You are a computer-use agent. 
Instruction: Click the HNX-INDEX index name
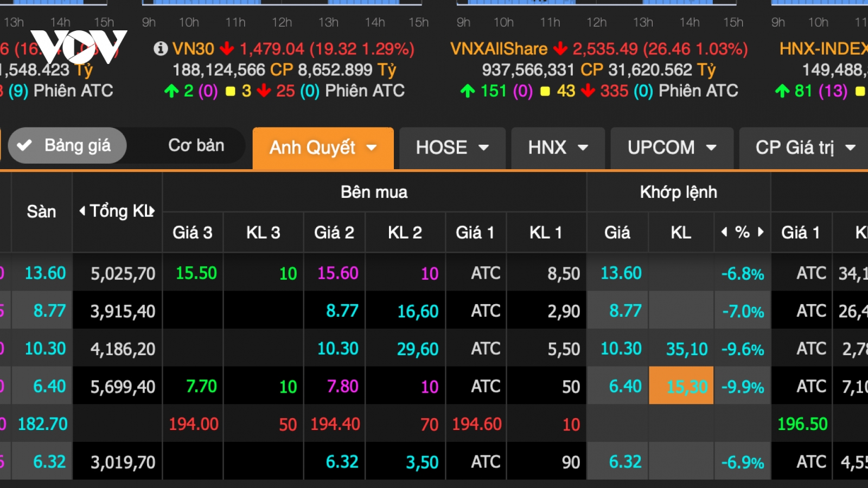pos(824,49)
